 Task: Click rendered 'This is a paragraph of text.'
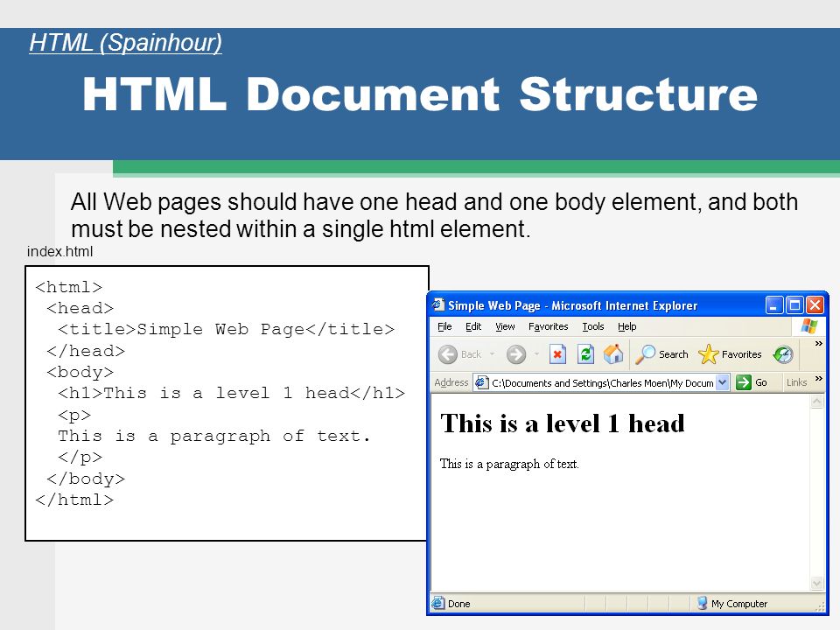(x=509, y=464)
